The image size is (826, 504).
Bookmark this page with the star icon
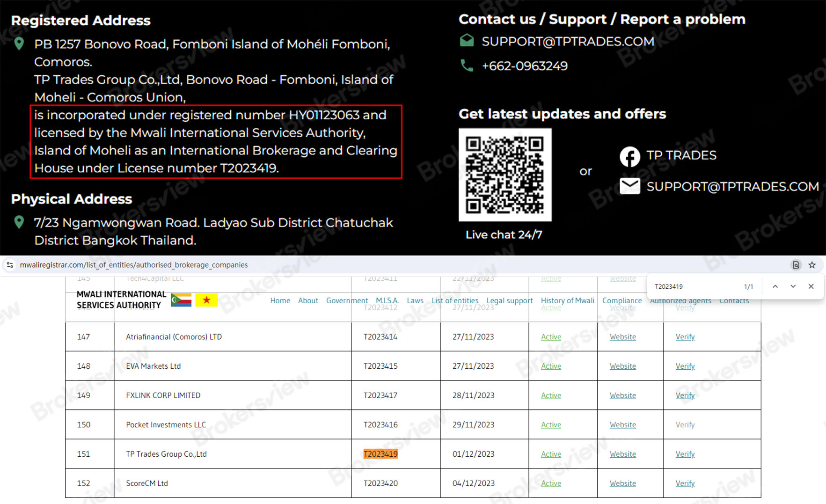coord(812,265)
